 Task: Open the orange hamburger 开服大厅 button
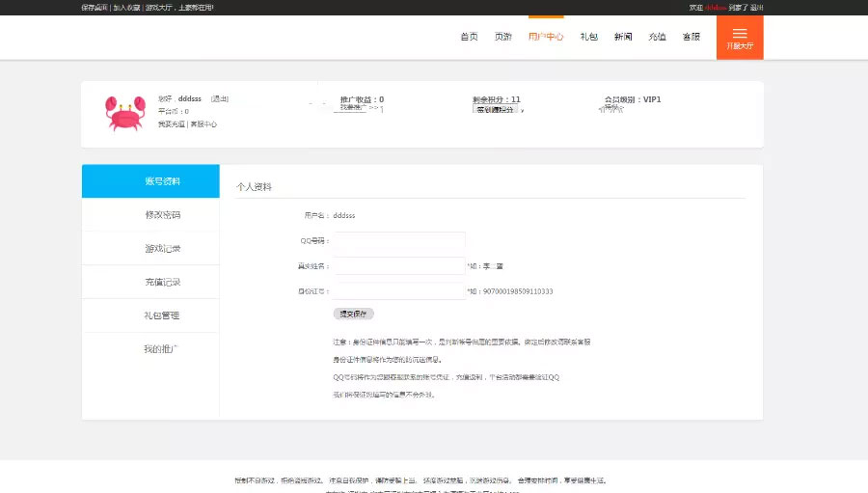[x=740, y=38]
